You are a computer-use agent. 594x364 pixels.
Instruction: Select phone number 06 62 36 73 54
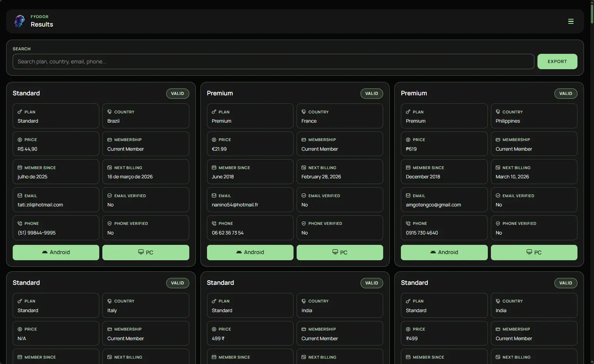228,233
